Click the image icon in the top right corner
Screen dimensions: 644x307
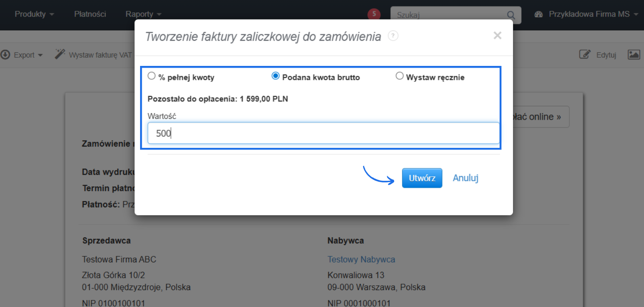click(x=634, y=55)
